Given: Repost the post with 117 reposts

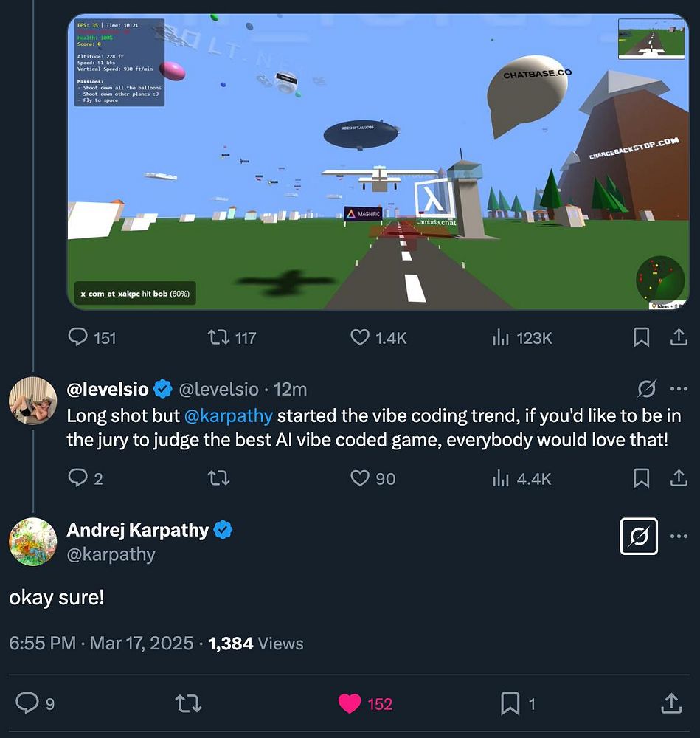Looking at the screenshot, I should pos(218,337).
